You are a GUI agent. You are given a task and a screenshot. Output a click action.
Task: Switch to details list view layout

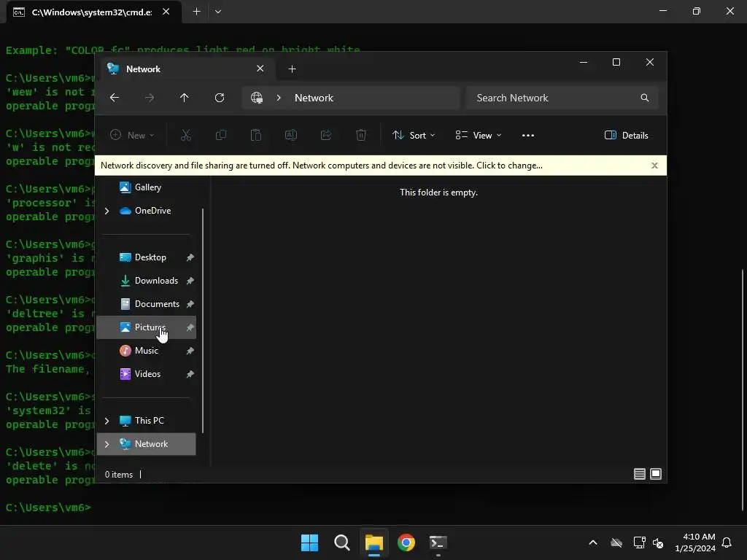pos(639,474)
